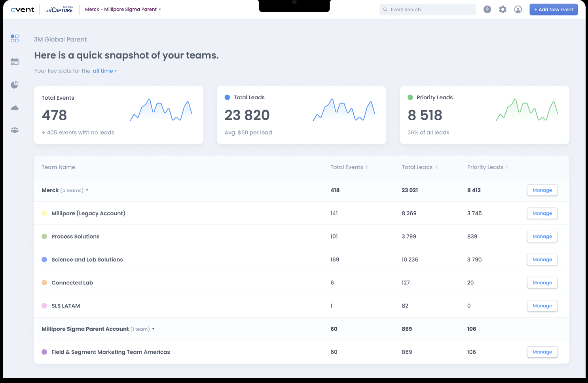Screen dimensions: 588x383
Task: Click the Add New Event button
Action: tap(554, 9)
